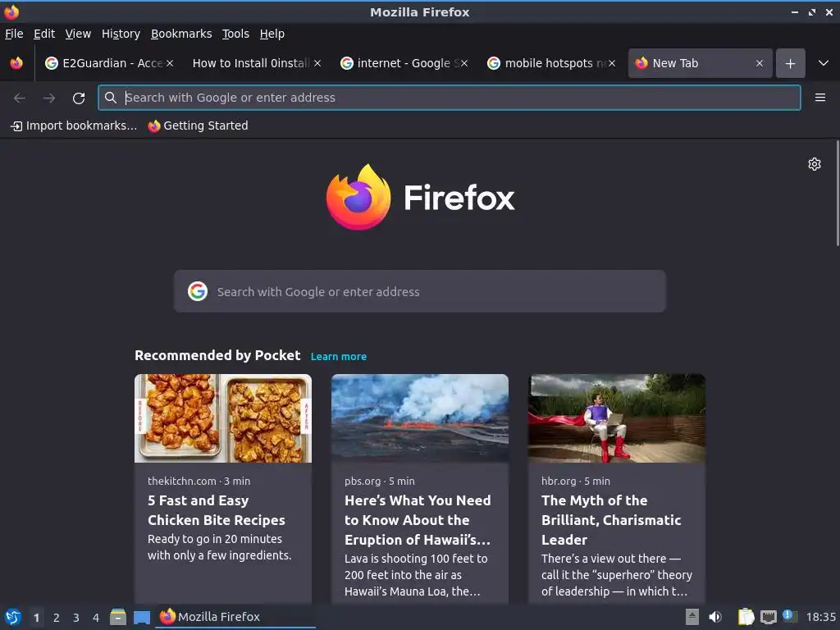The height and width of the screenshot is (630, 840).
Task: Click pbs.org source text
Action: (362, 481)
